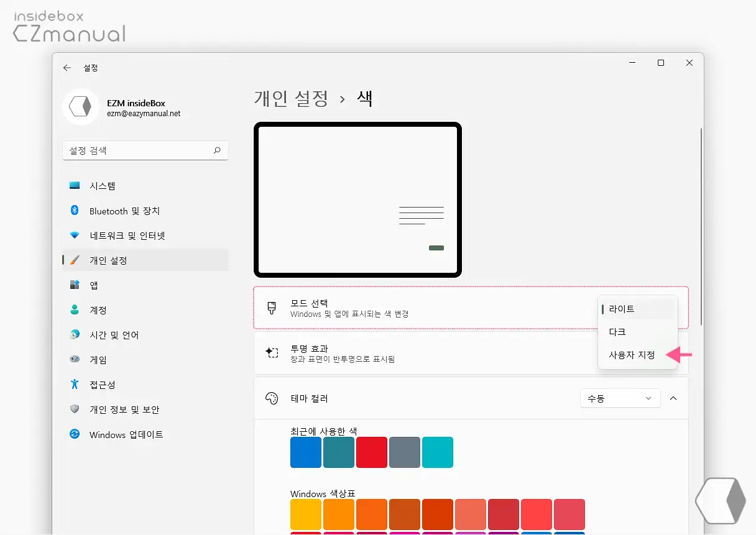Select the coral Windows 색상표 swatch
The width and height of the screenshot is (756, 535).
[471, 514]
